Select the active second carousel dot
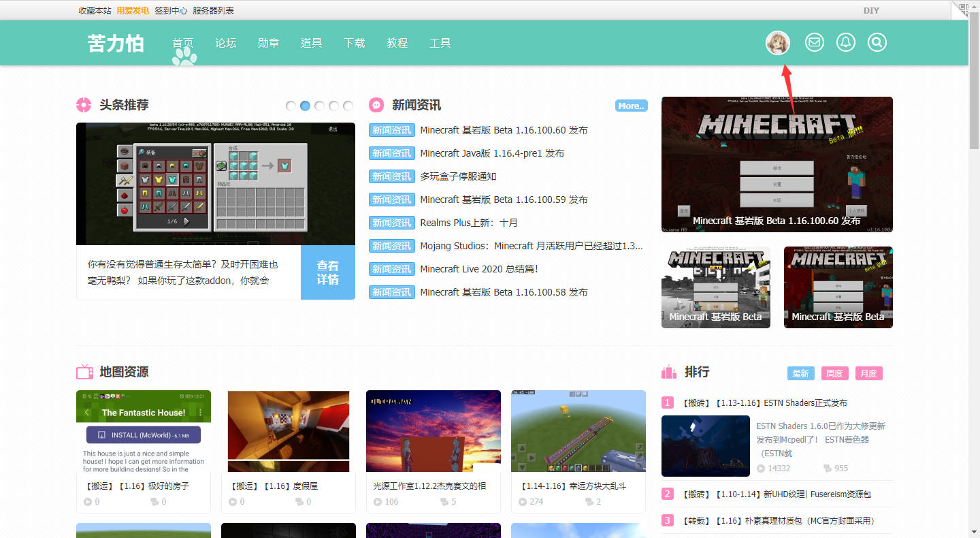980x538 pixels. [306, 106]
